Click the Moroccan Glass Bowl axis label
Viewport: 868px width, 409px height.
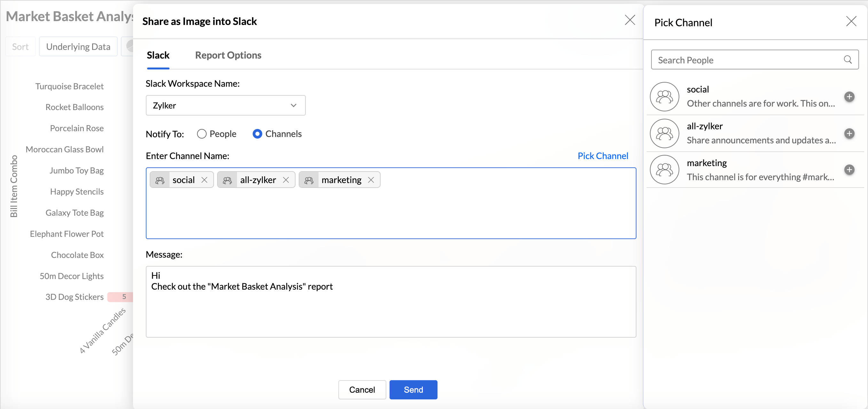pos(65,149)
